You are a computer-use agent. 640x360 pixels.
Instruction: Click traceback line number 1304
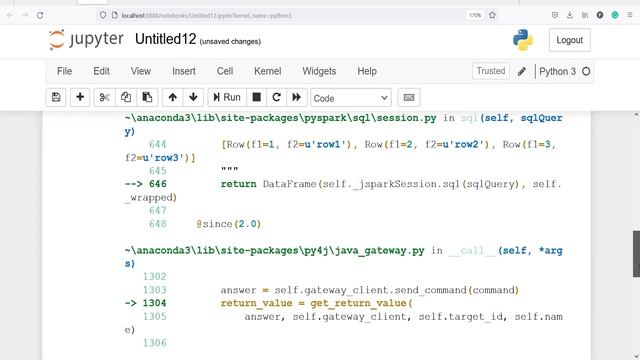click(154, 303)
